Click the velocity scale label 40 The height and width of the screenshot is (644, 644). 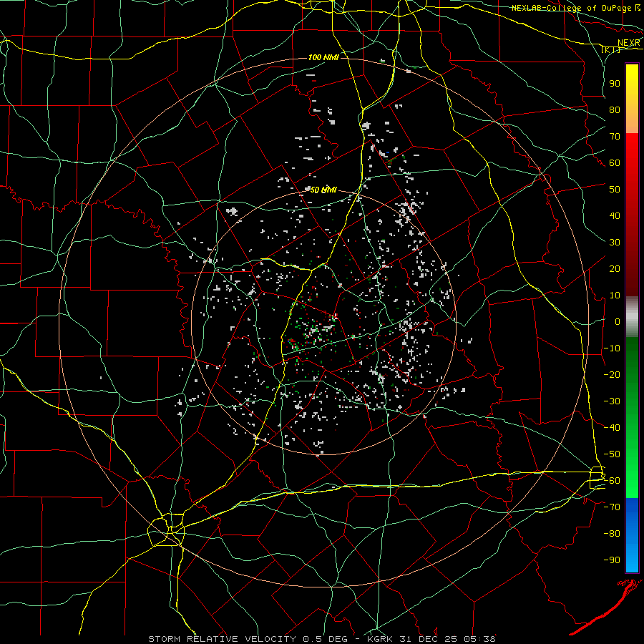pyautogui.click(x=615, y=216)
